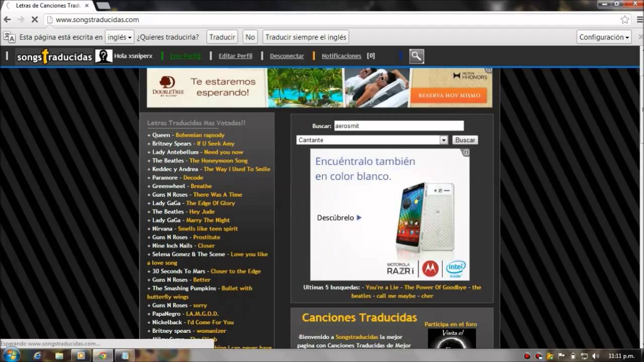
Task: Open the Notificaciones link
Action: point(342,56)
